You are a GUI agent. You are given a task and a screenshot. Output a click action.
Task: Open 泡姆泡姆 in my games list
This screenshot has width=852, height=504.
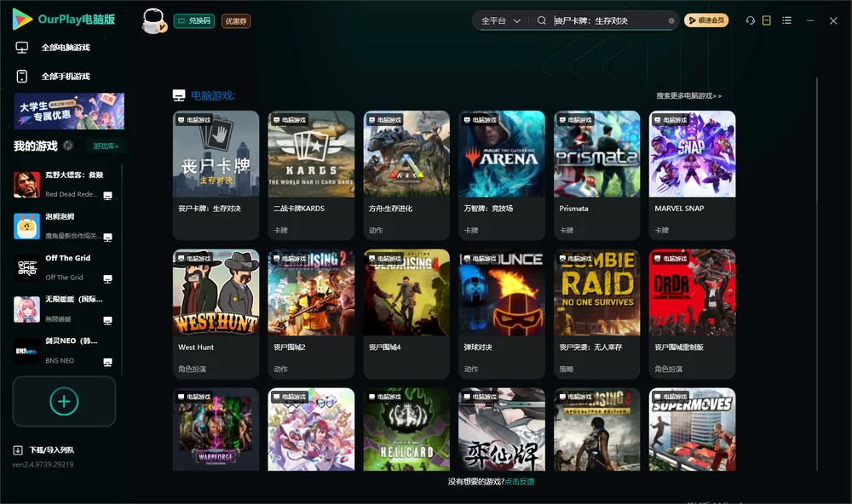[63, 226]
